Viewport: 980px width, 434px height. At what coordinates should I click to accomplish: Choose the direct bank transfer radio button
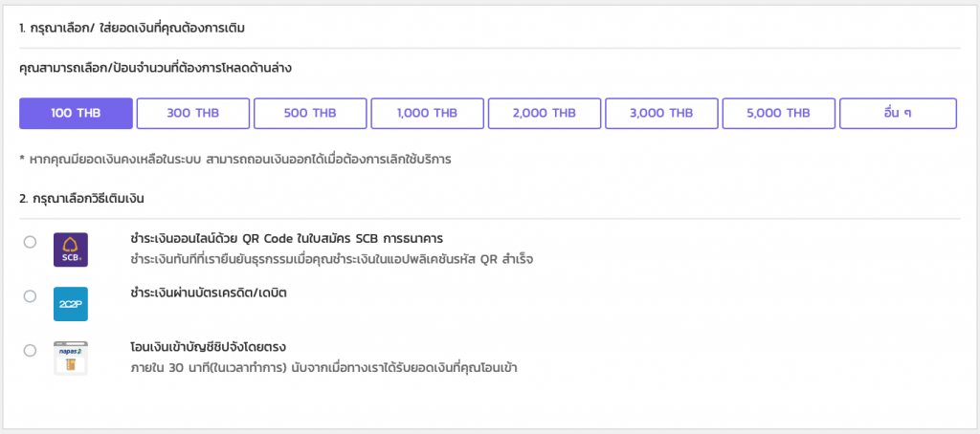tap(30, 351)
